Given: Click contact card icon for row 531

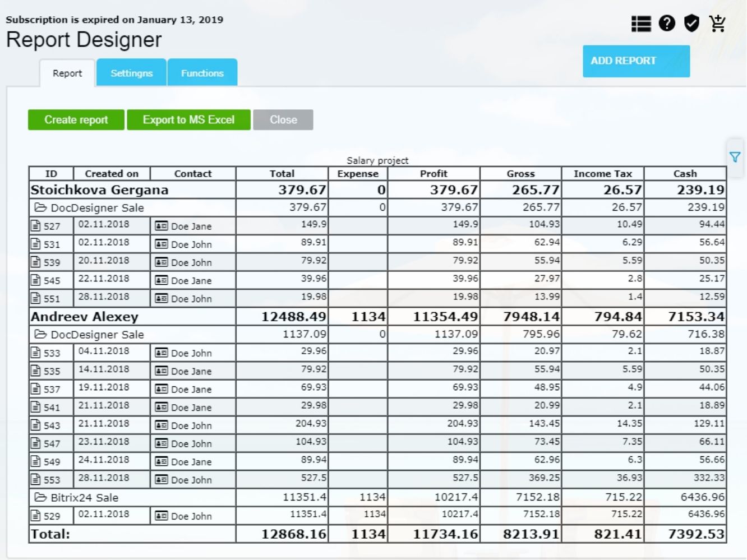Looking at the screenshot, I should tap(162, 244).
